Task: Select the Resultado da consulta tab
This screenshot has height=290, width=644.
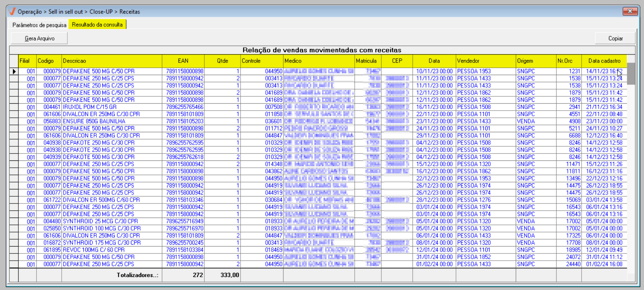Action: (x=97, y=25)
